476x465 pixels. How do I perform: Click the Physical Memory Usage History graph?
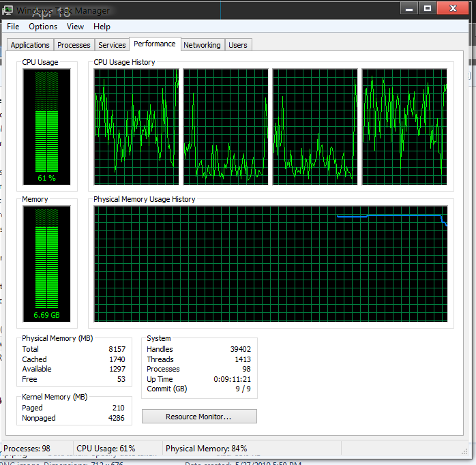click(271, 264)
